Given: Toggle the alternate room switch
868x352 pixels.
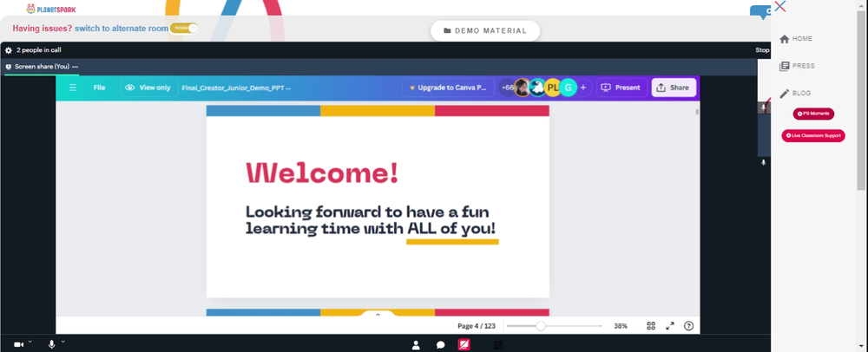Looking at the screenshot, I should (184, 29).
